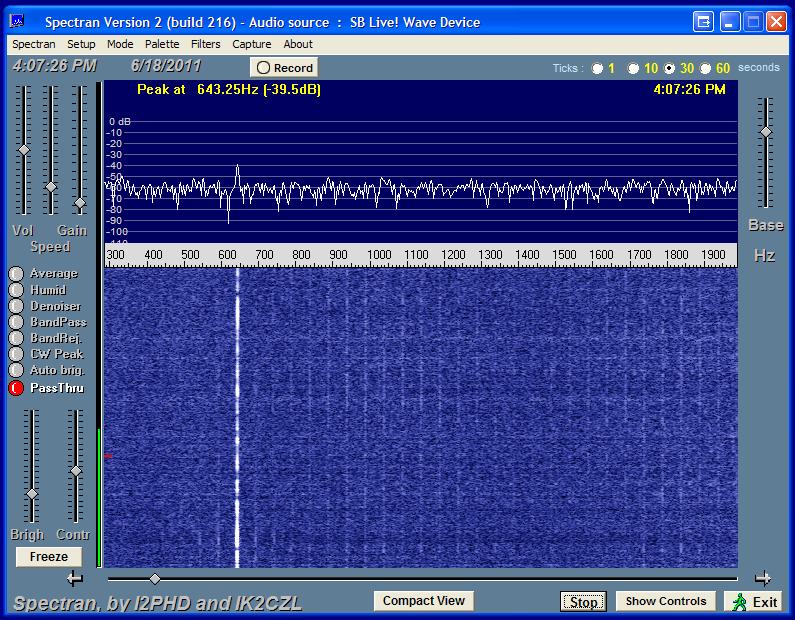Click the bright signal line in waterfall
The width and height of the screenshot is (795, 620).
point(237,418)
